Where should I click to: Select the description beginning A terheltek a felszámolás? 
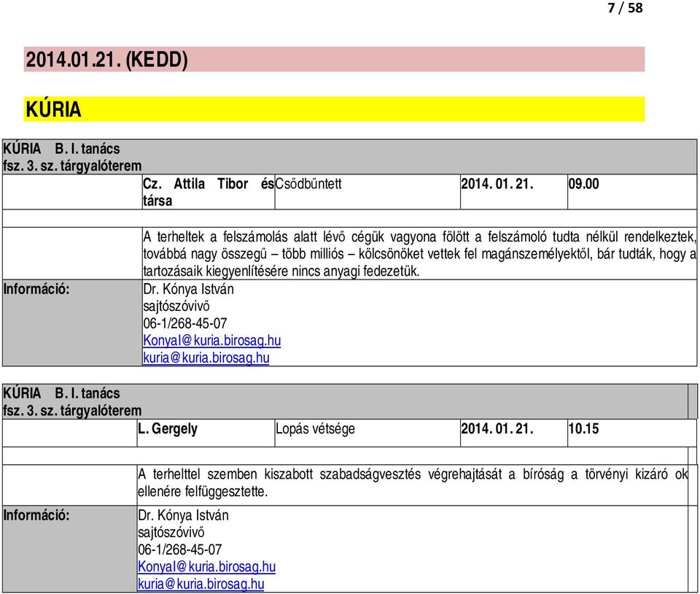[x=419, y=254]
